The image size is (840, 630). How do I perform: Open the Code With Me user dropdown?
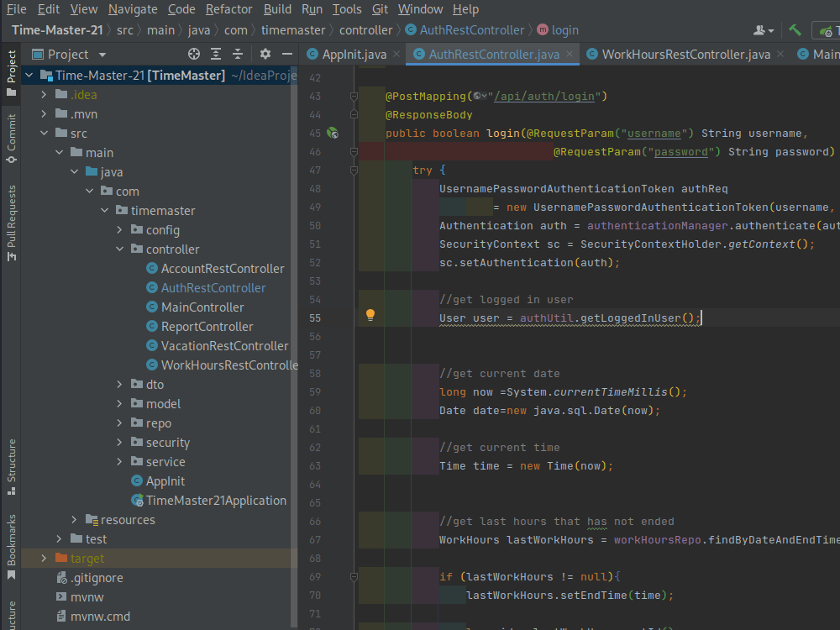pos(764,30)
